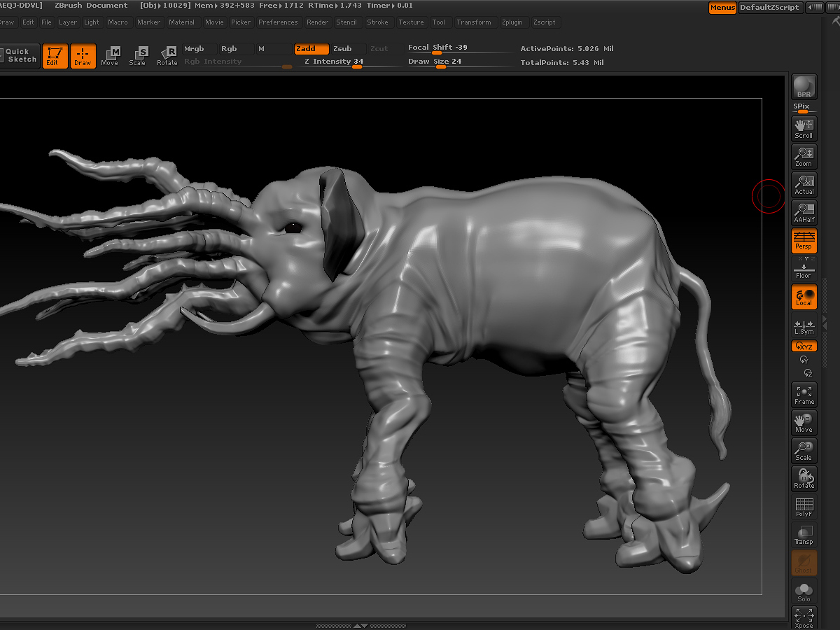Open the Macro menu
Viewport: 840px width, 630px height.
pyautogui.click(x=118, y=22)
